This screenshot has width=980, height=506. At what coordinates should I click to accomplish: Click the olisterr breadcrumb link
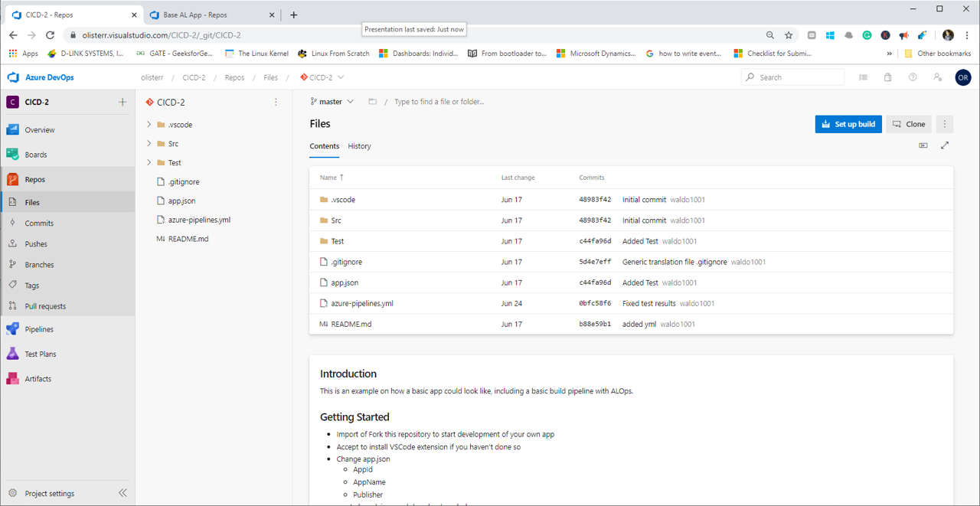pyautogui.click(x=152, y=77)
